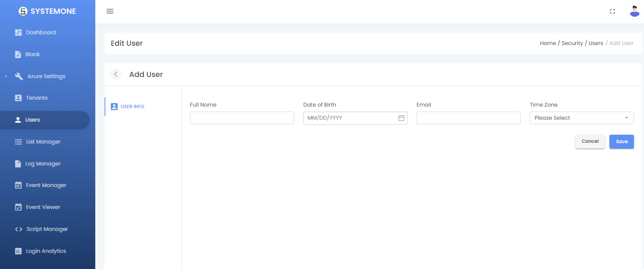Navigate to Security breadcrumb link

(572, 43)
